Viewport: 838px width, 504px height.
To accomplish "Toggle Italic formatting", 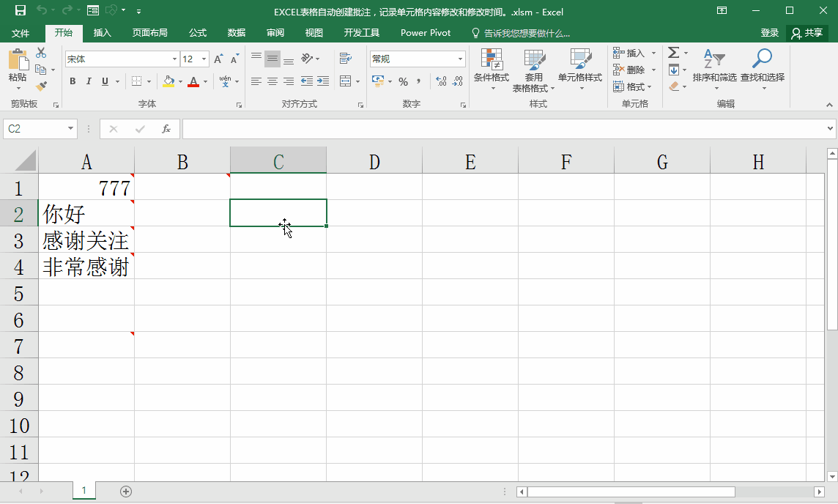I will coord(89,81).
